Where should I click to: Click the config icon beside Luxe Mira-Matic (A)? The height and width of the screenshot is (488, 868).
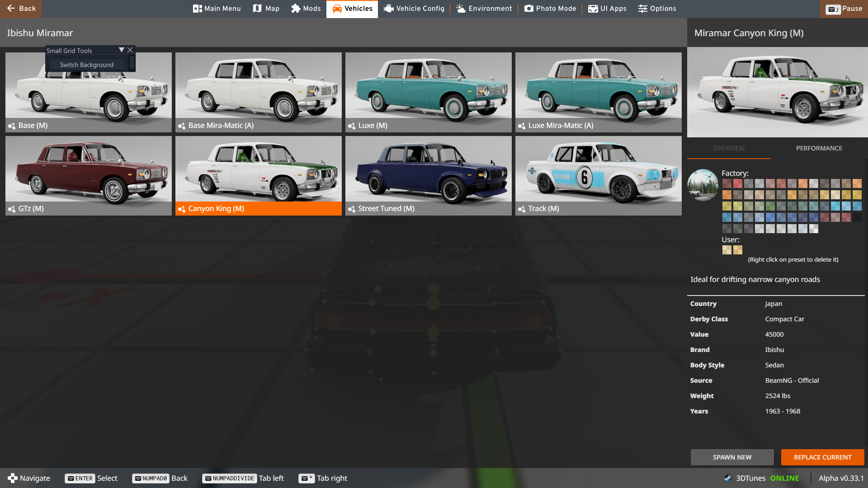522,126
